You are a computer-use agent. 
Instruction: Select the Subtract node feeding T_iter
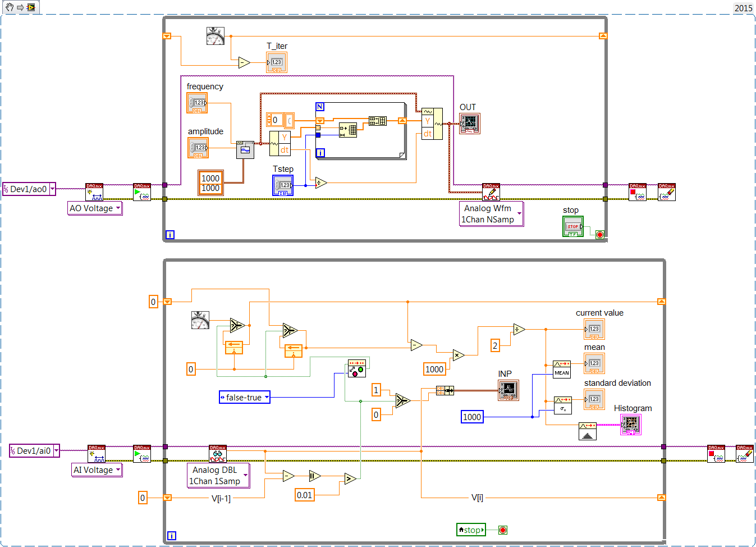[x=244, y=62]
